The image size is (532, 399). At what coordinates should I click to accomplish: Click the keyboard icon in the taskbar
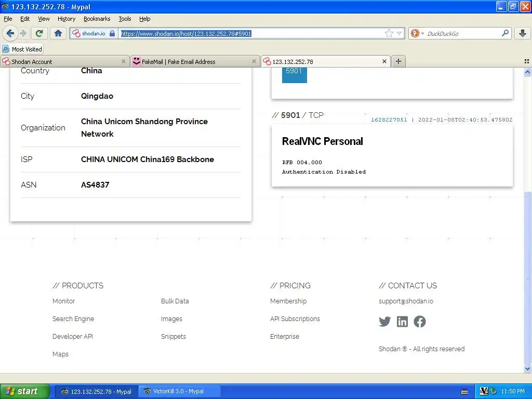(464, 392)
